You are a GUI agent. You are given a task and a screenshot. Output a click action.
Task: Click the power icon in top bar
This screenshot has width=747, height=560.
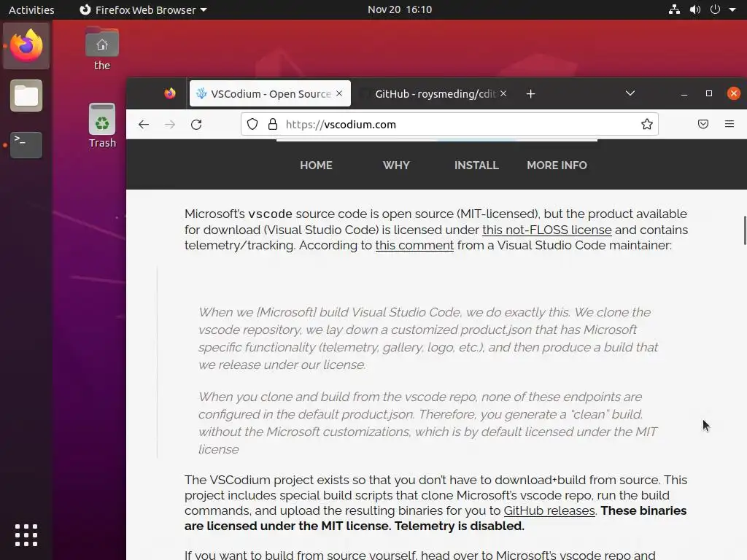715,9
